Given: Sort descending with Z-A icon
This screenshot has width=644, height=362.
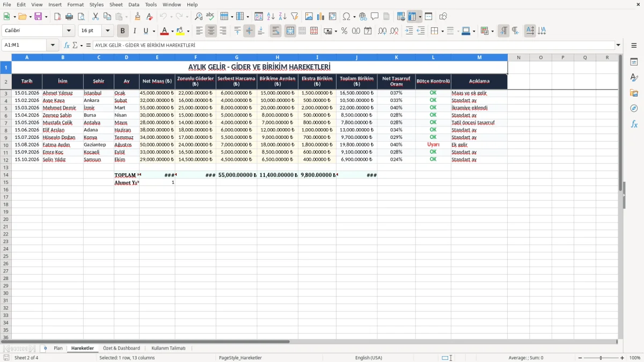Looking at the screenshot, I should 282,17.
